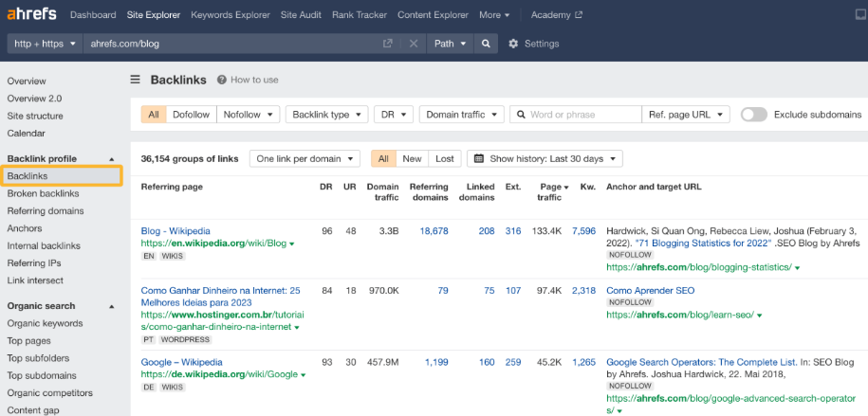Open Blog - Wikipedia referring page link
The height and width of the screenshot is (416, 868).
pyautogui.click(x=175, y=230)
